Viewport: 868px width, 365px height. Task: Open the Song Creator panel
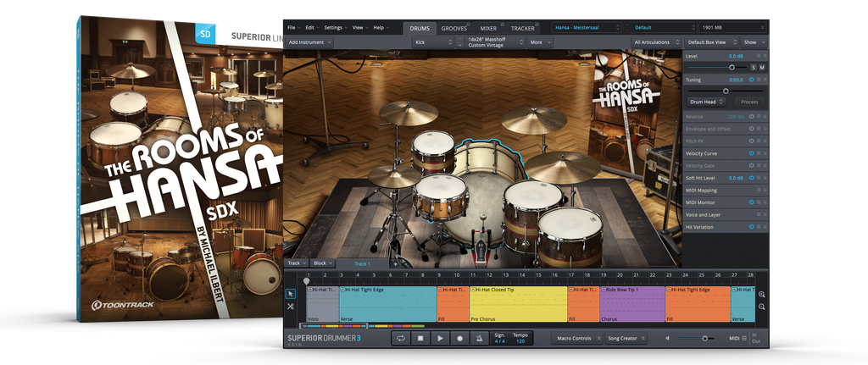(625, 338)
